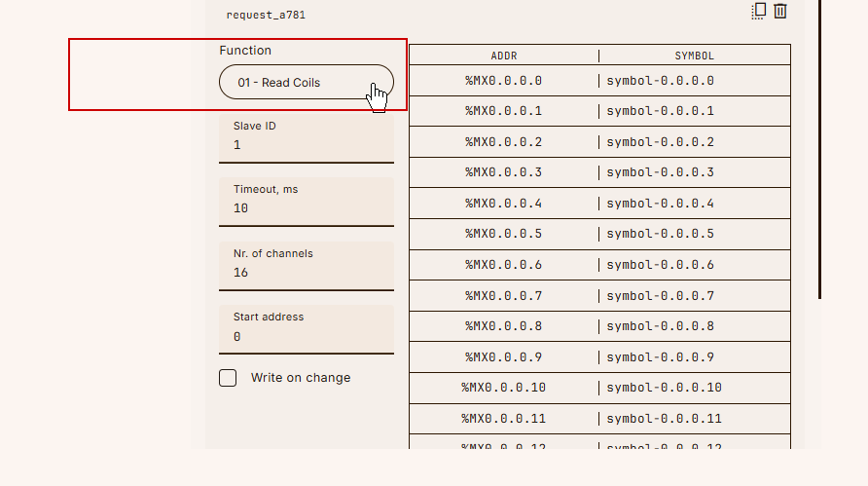
Task: Focus the Start address field
Action: 307,330
